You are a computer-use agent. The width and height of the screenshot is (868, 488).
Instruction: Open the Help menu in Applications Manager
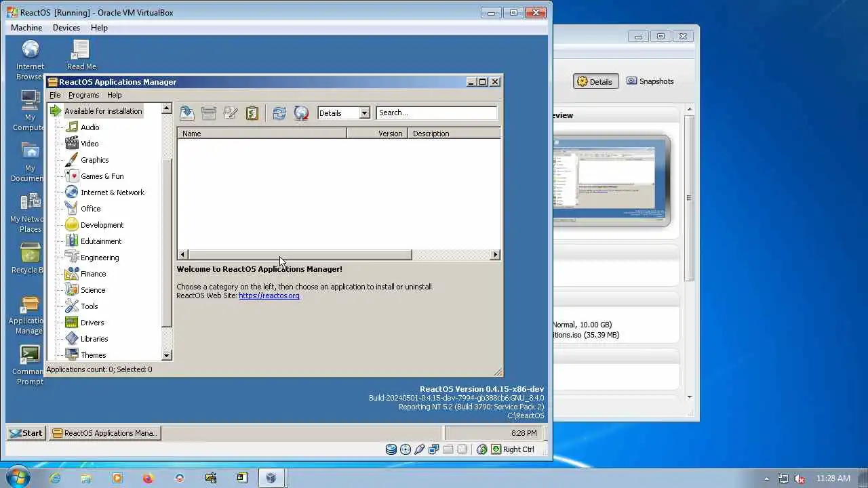114,95
